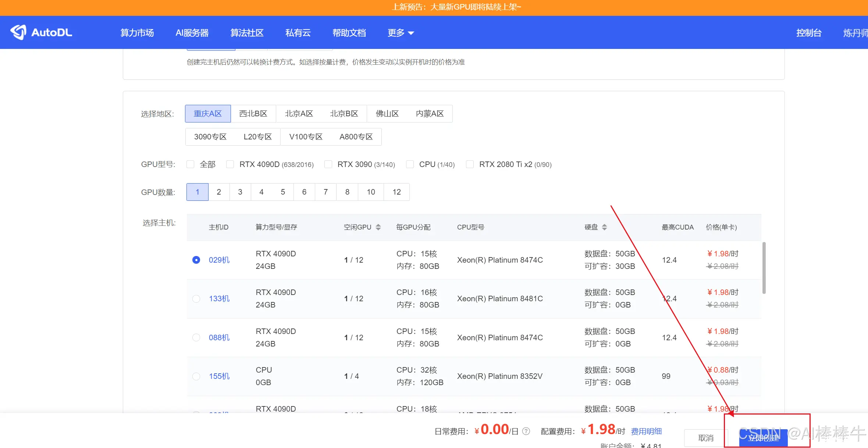Choose the 佛山区 region
Screen dimensions: 868x448
click(x=387, y=114)
